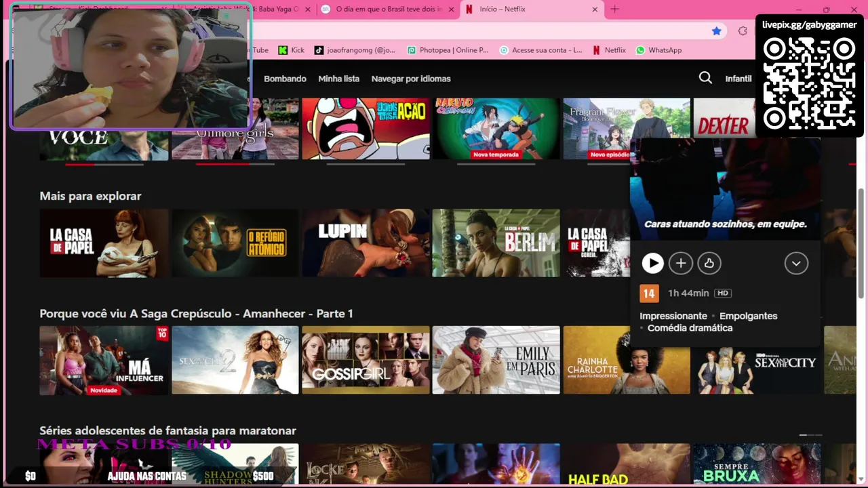Click the Netflix search magnifier icon
The height and width of the screenshot is (488, 868).
coord(705,78)
